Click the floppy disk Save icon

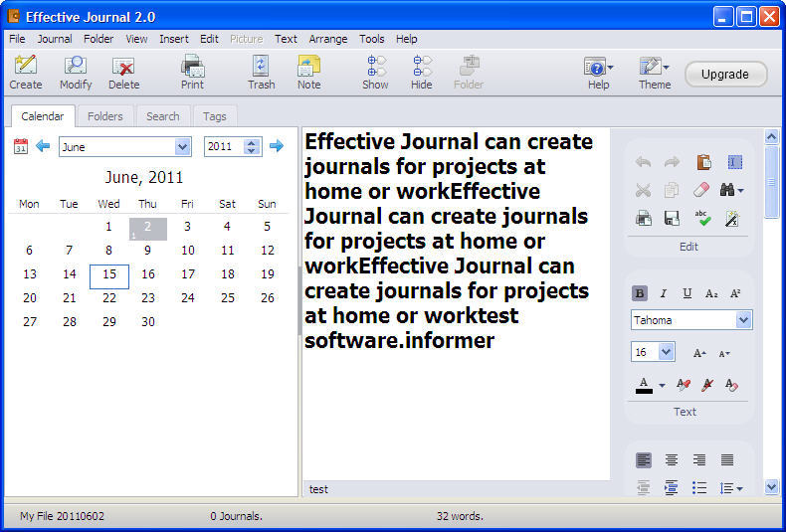click(x=672, y=218)
